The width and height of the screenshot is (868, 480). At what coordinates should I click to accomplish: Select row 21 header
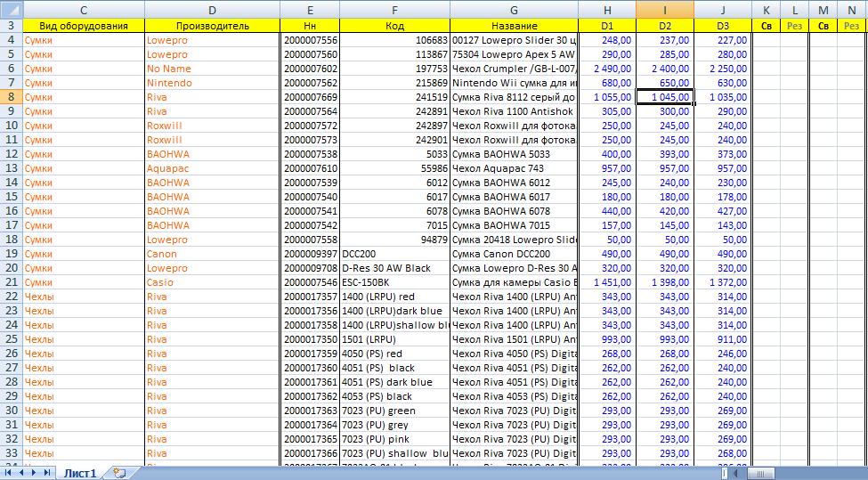coord(11,281)
